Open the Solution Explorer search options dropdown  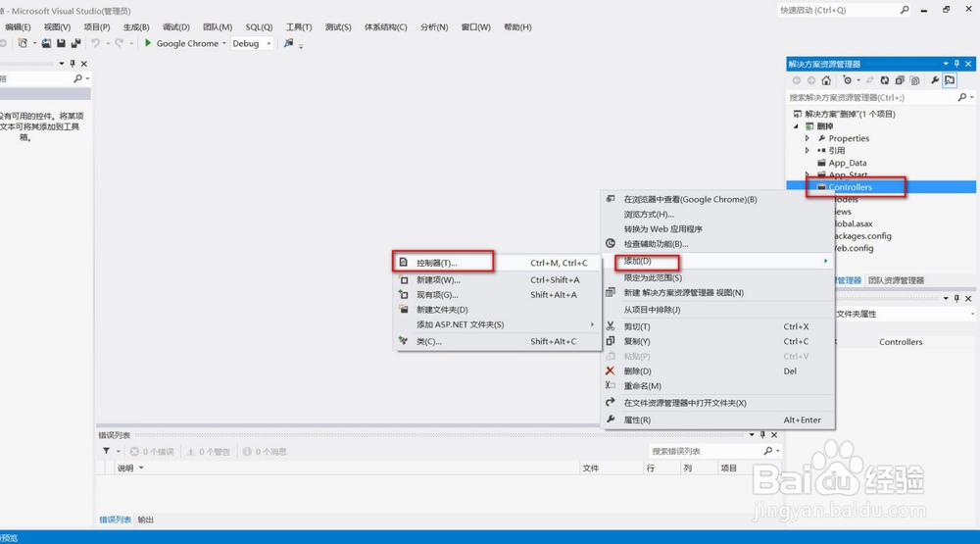click(x=971, y=98)
